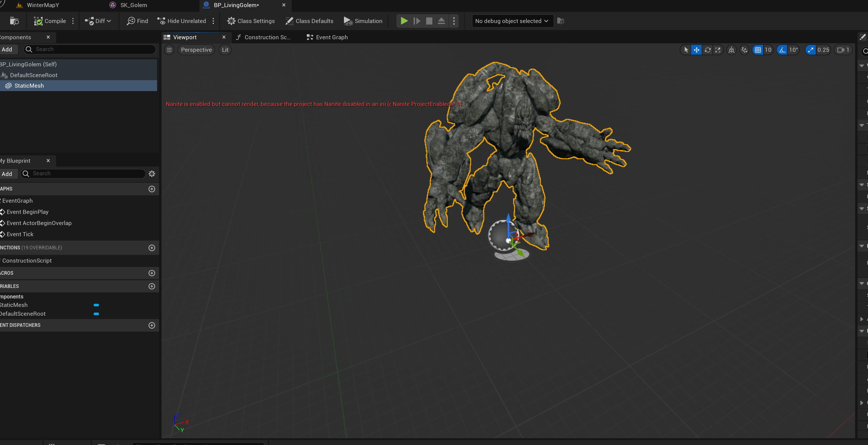The height and width of the screenshot is (445, 868).
Task: Open the Perspective view mode menu
Action: [196, 50]
